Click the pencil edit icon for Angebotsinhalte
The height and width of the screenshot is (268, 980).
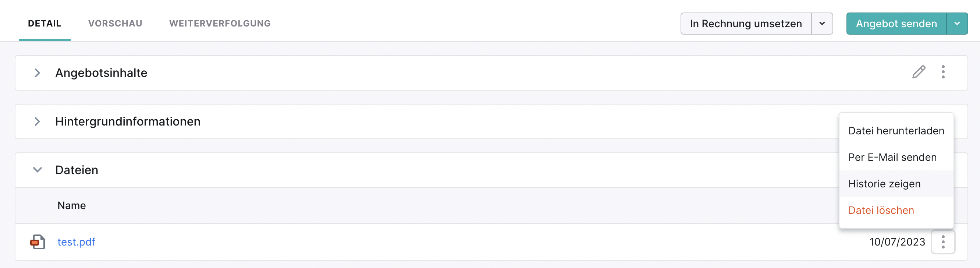point(919,72)
